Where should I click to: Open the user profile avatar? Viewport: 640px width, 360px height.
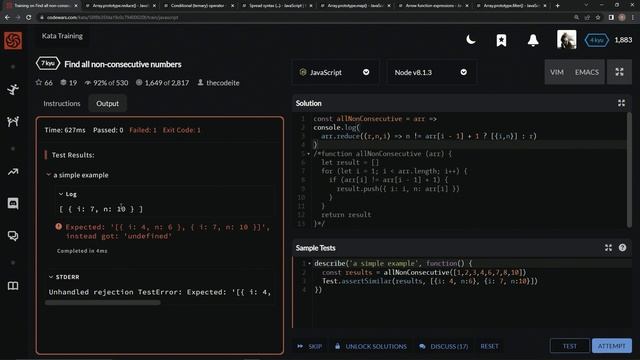(567, 40)
